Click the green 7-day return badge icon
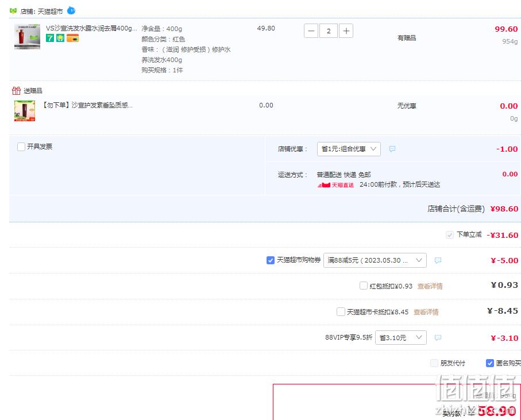The height and width of the screenshot is (420, 521). [50, 38]
